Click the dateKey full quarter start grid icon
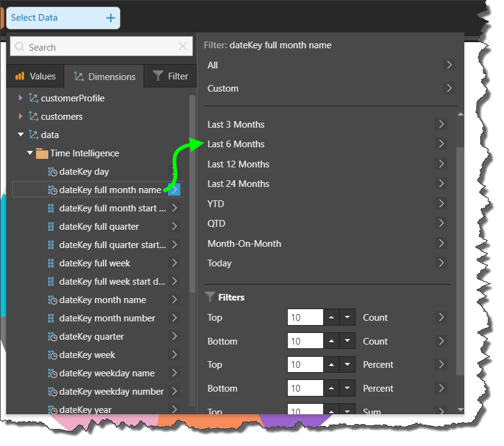Image resolution: width=504 pixels, height=446 pixels. [x=51, y=245]
